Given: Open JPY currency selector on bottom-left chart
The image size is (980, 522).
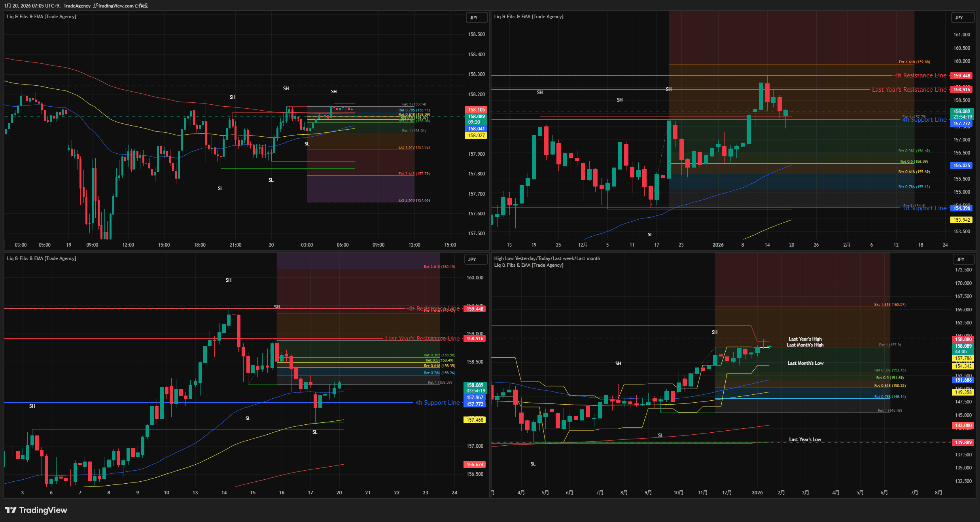Looking at the screenshot, I should (472, 259).
